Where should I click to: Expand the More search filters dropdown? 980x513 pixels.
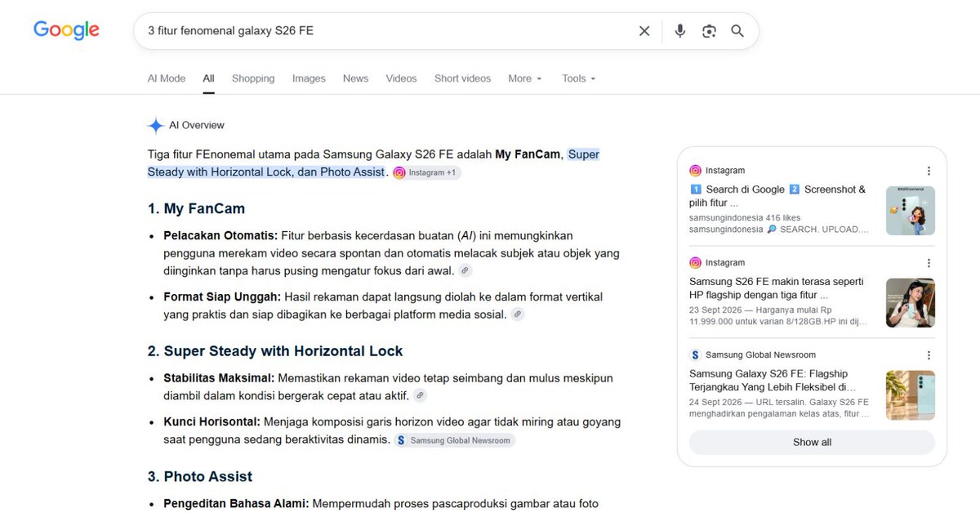(x=525, y=78)
